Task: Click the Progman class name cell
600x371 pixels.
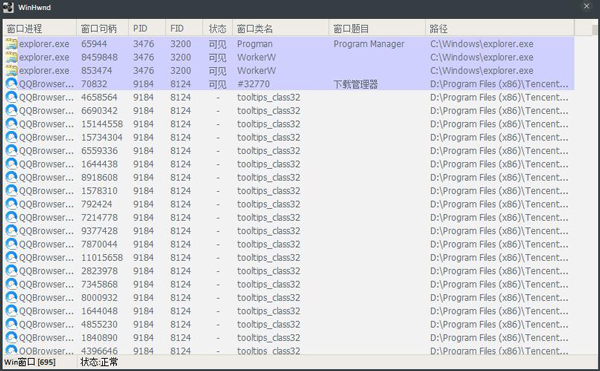Action: point(254,44)
